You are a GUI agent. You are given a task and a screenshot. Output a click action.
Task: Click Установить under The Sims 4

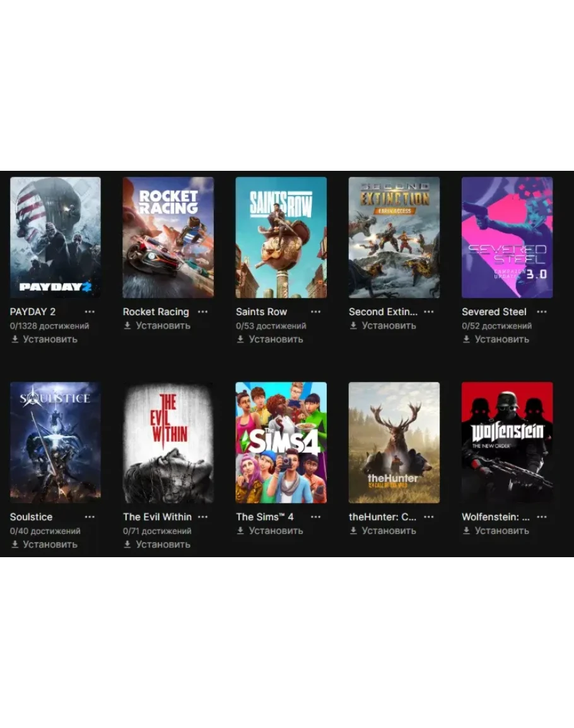(270, 531)
